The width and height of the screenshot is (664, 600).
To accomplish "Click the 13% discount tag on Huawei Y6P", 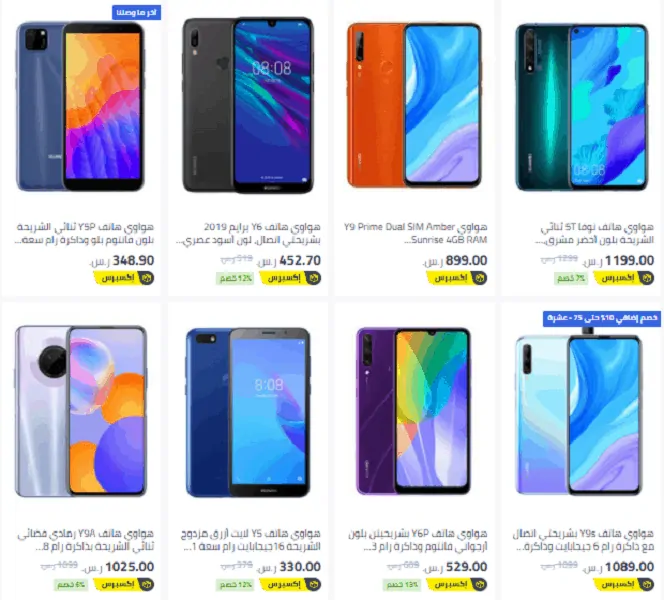I will click(x=402, y=585).
